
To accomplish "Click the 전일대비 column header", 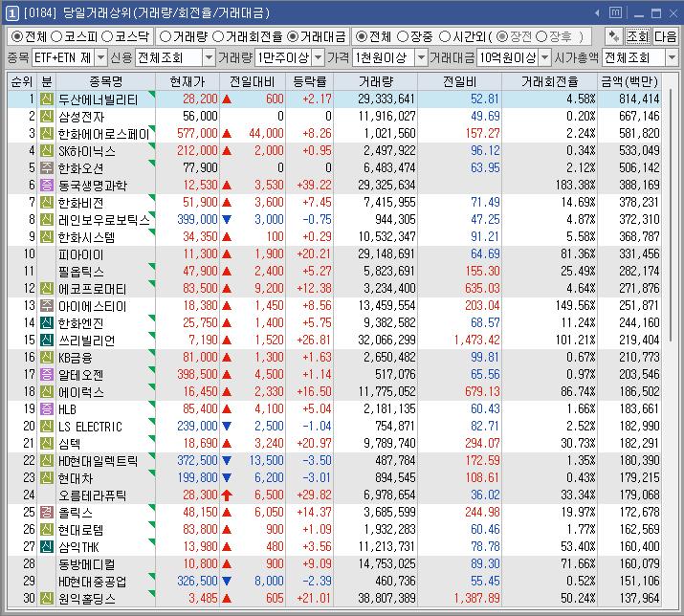I will [x=253, y=81].
